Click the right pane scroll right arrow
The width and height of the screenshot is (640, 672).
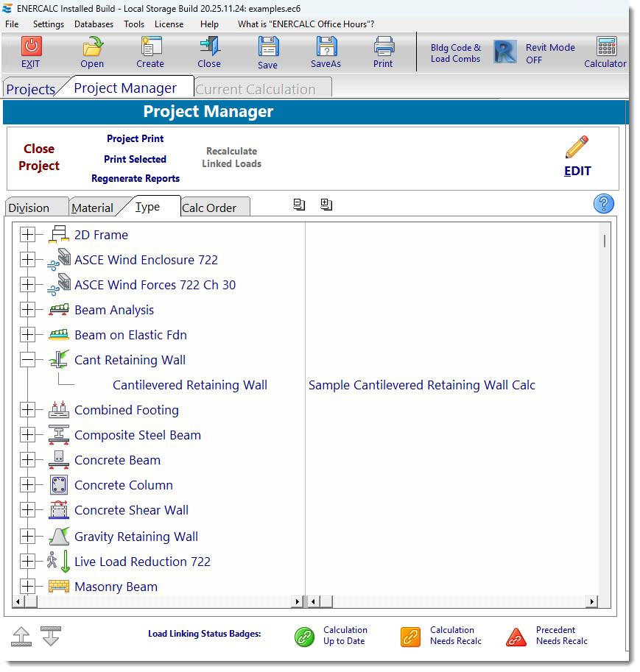(592, 602)
